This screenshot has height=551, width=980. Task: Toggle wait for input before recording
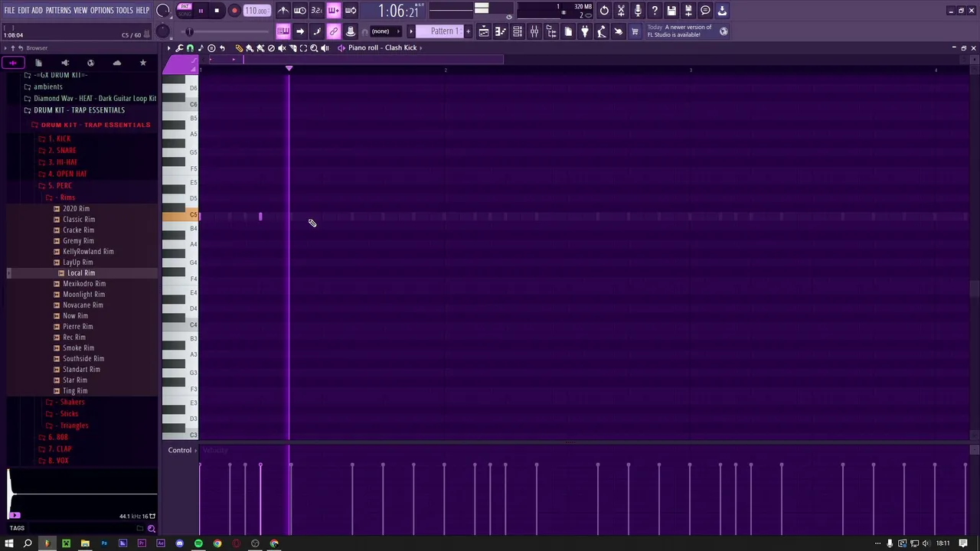(x=300, y=11)
